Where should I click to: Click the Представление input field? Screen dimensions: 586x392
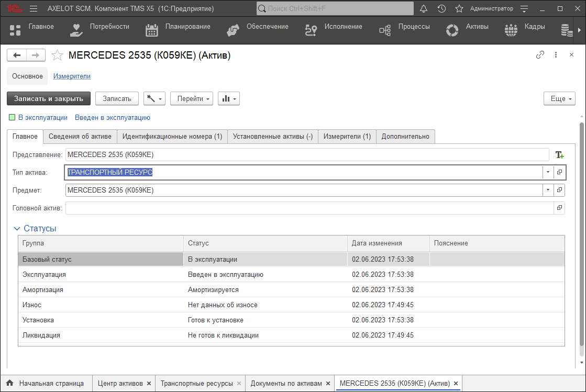[x=307, y=154]
